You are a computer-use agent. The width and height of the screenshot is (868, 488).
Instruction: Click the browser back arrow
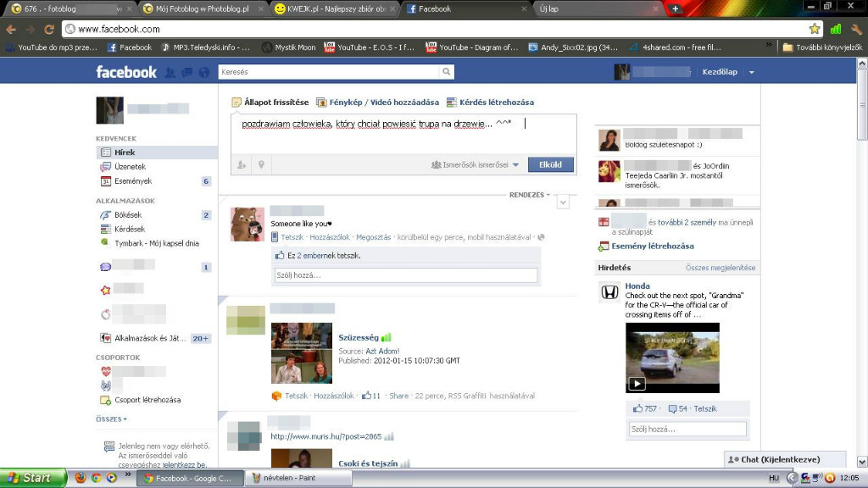coord(11,30)
